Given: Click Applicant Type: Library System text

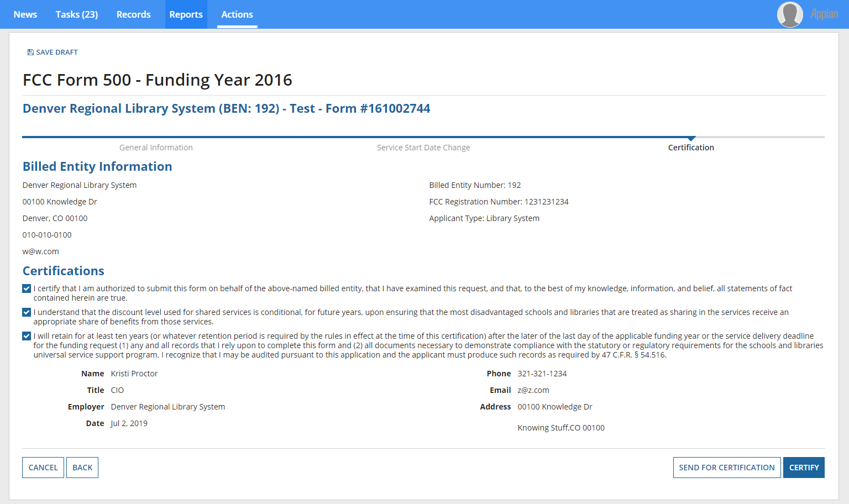Looking at the screenshot, I should tap(484, 218).
